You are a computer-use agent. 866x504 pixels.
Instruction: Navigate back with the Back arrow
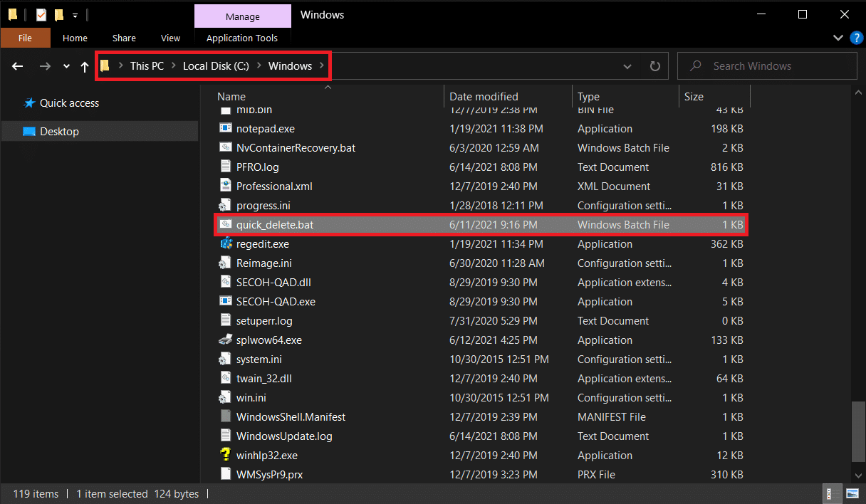(x=19, y=66)
